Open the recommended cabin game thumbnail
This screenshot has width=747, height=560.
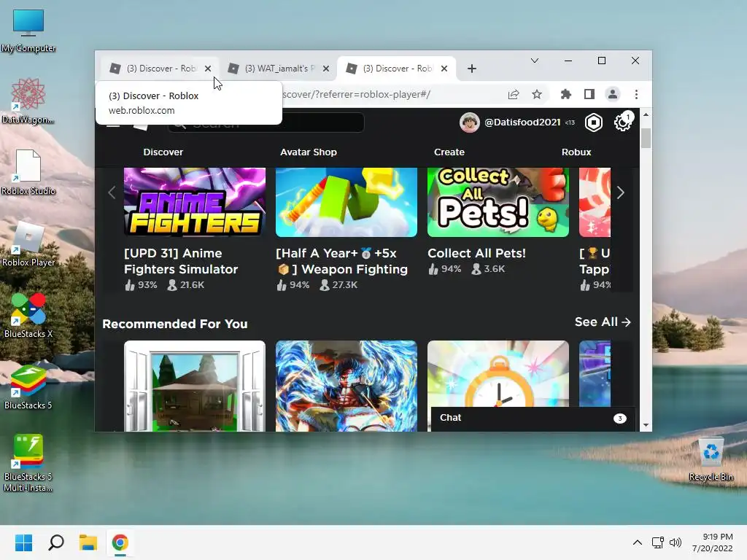point(194,386)
